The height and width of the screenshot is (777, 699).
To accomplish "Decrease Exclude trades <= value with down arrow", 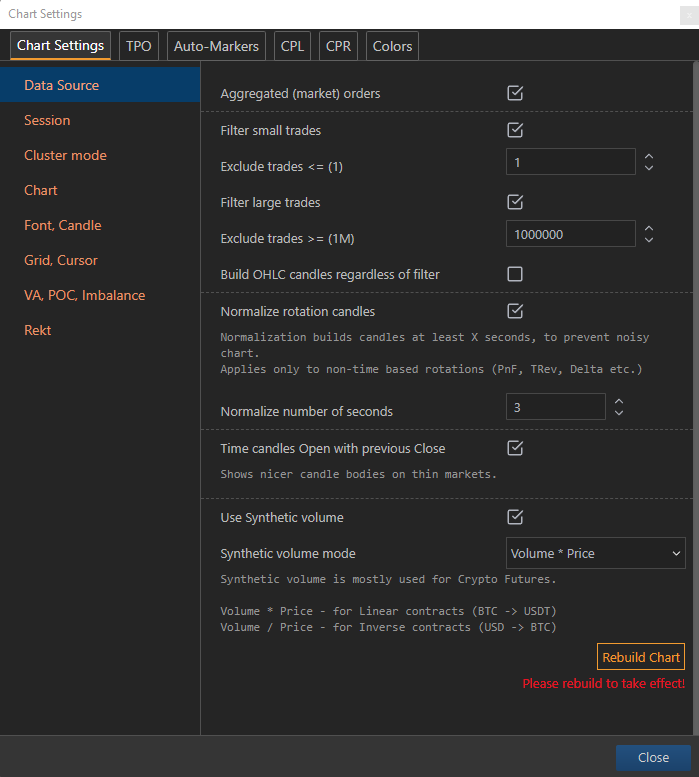I will 649,168.
